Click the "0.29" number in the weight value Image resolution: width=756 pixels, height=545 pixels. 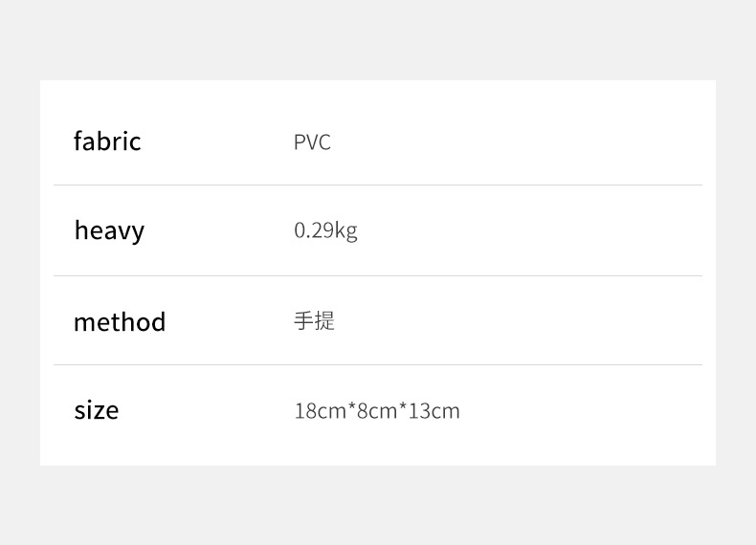pos(313,230)
